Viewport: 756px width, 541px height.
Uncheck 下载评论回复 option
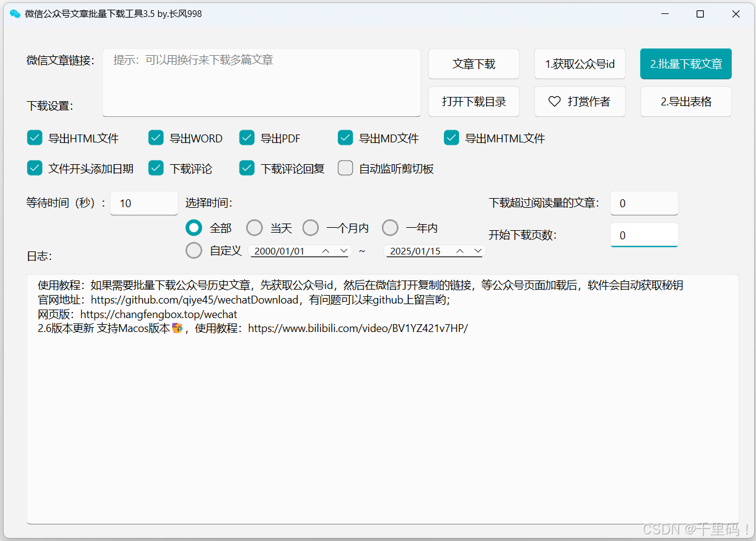[x=247, y=168]
